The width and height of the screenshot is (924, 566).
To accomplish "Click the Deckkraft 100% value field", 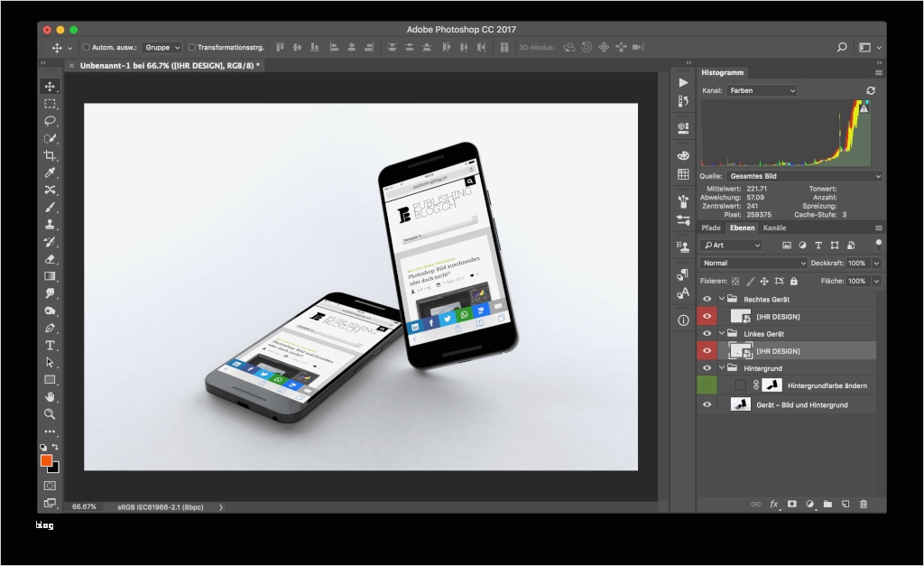I will pyautogui.click(x=858, y=263).
